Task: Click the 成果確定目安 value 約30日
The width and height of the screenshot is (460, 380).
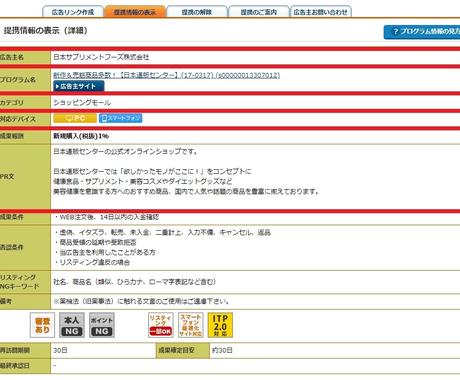Action: click(222, 350)
